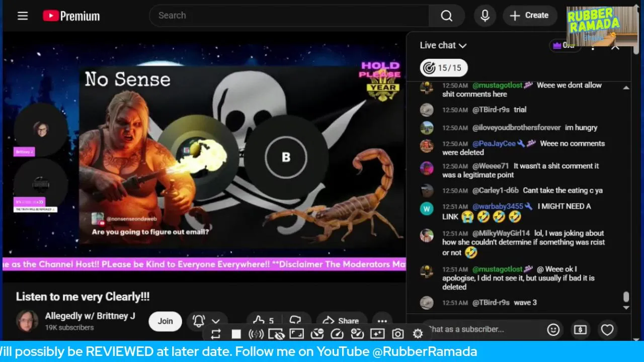
Task: Click the fullscreen frame icon in overlay toolbar
Action: coord(297,334)
